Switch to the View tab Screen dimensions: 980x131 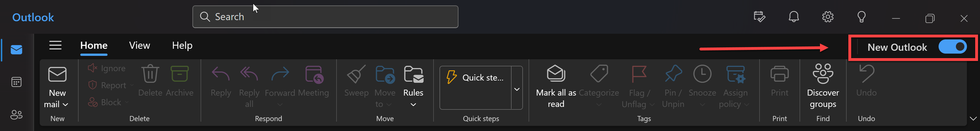tap(139, 46)
